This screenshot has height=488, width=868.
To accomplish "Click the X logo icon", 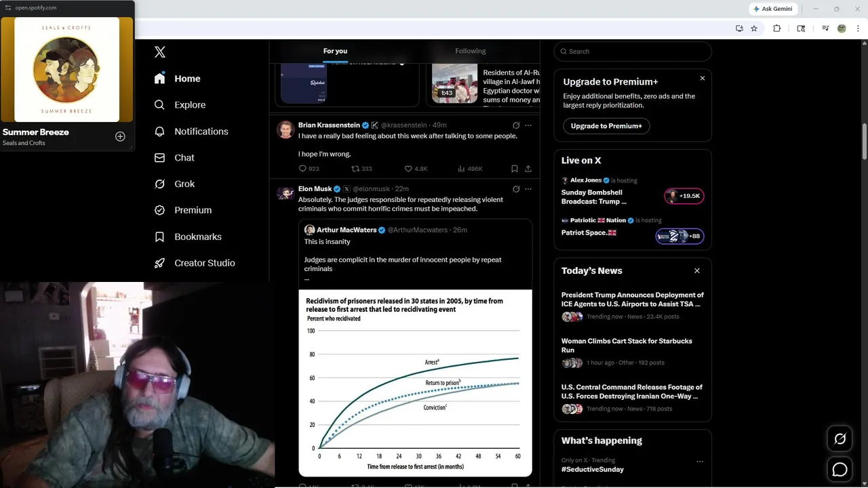I will tap(159, 52).
